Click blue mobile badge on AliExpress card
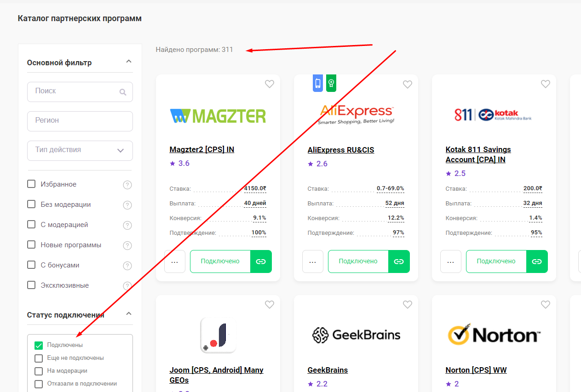Screen dimensions: 581x392 coord(318,83)
